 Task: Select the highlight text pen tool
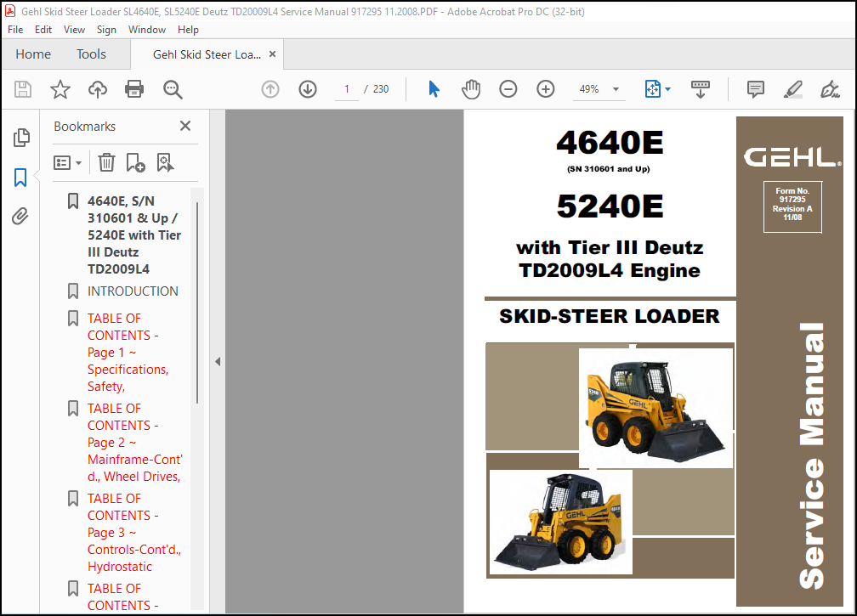[793, 89]
